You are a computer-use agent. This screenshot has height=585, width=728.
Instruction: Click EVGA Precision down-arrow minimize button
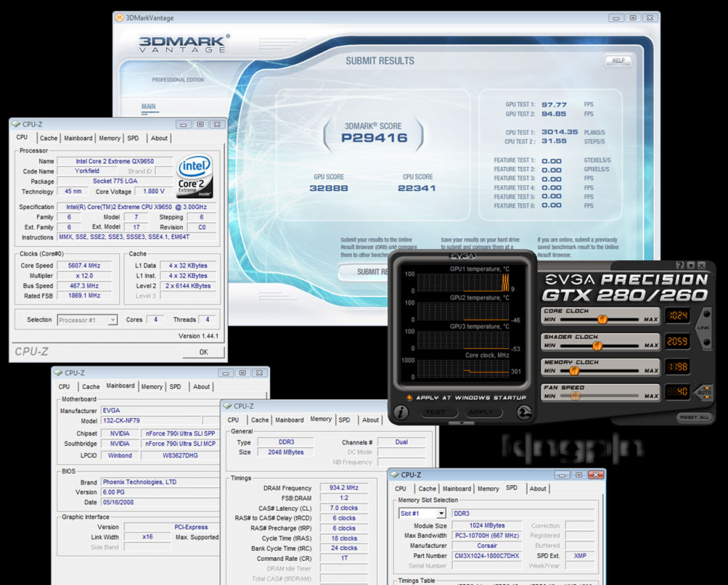690,265
